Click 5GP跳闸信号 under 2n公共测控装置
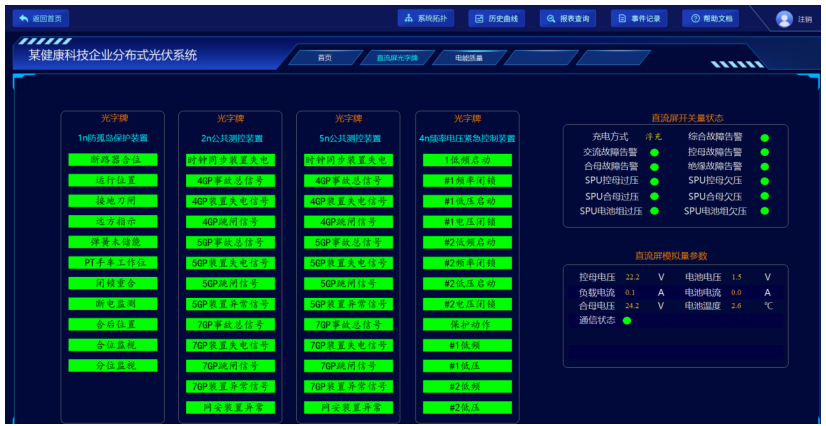Screen dimensions: 826x426 pos(230,283)
